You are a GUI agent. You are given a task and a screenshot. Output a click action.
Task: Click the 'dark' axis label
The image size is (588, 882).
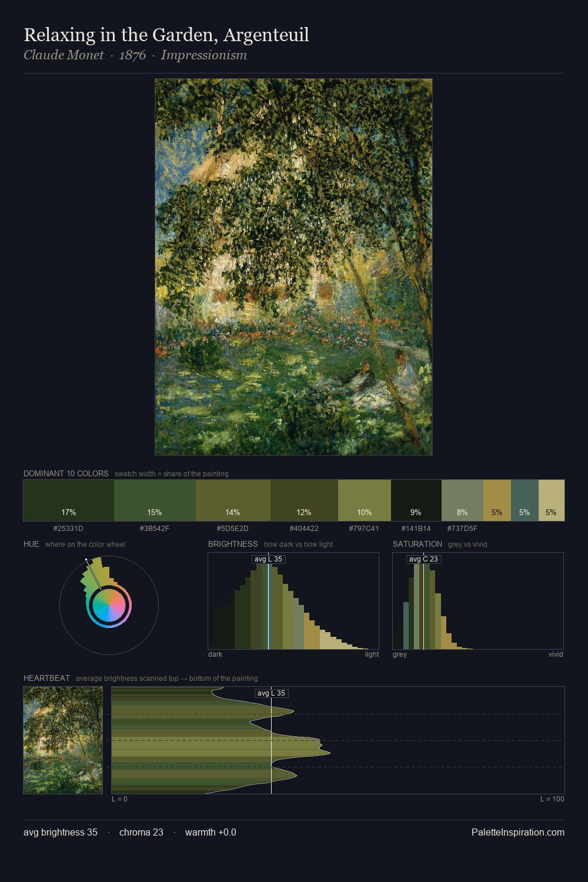click(x=215, y=654)
